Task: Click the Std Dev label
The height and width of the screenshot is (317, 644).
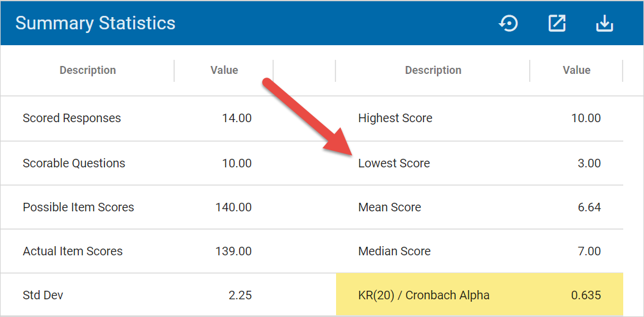Action: click(43, 295)
